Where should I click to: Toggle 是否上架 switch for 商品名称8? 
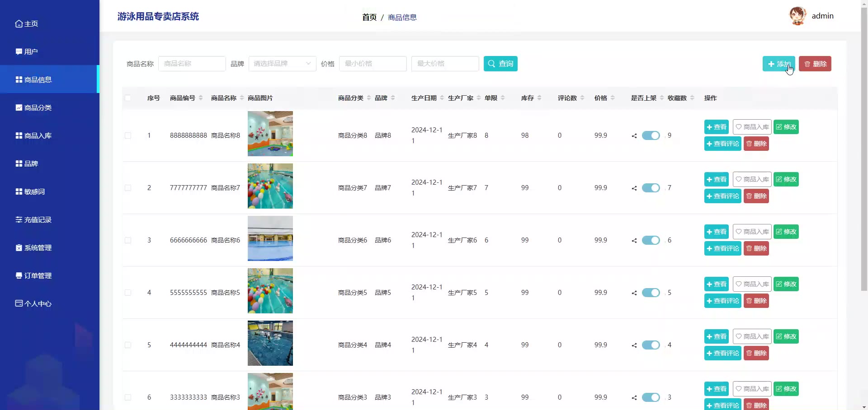pyautogui.click(x=651, y=135)
